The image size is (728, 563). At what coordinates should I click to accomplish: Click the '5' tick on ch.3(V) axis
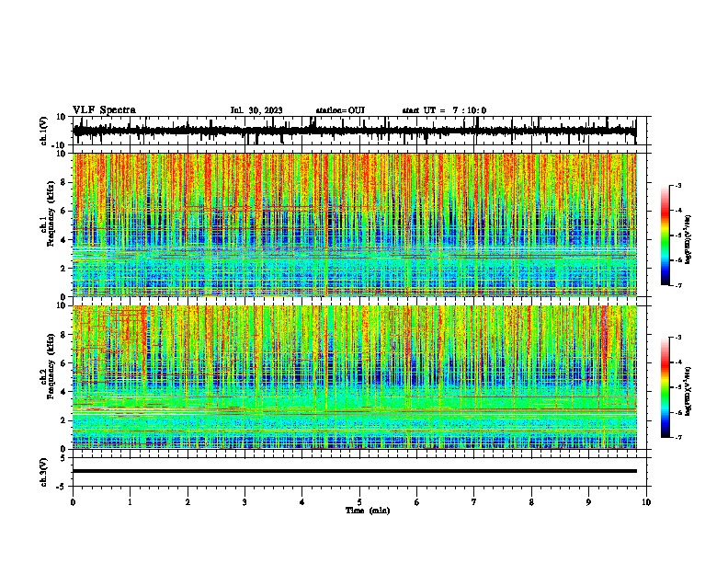point(63,457)
